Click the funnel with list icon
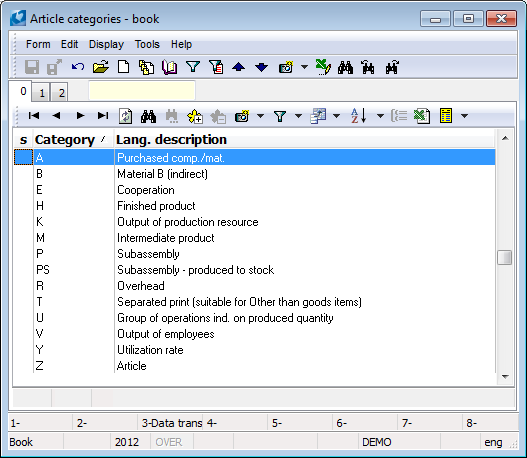This screenshot has height=458, width=527. pos(216,67)
